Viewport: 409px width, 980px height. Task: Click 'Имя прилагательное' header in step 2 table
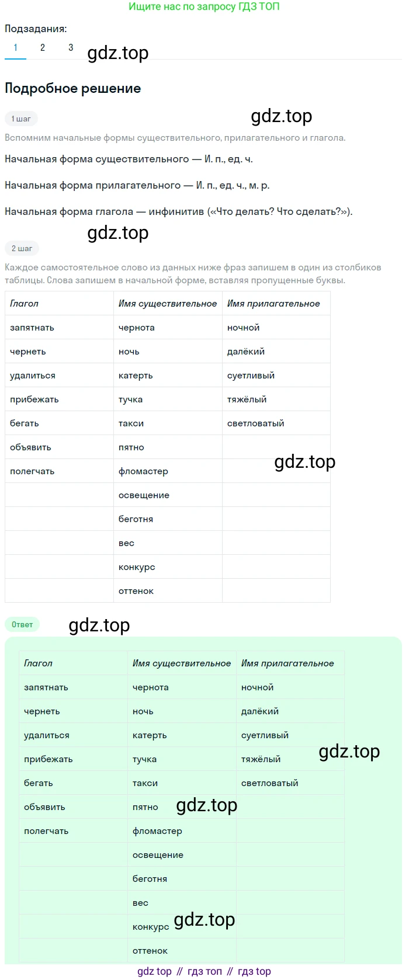(273, 304)
